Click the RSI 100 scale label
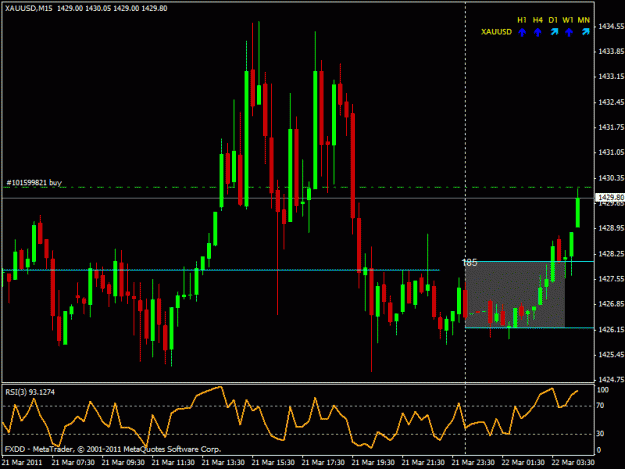 pyautogui.click(x=602, y=390)
